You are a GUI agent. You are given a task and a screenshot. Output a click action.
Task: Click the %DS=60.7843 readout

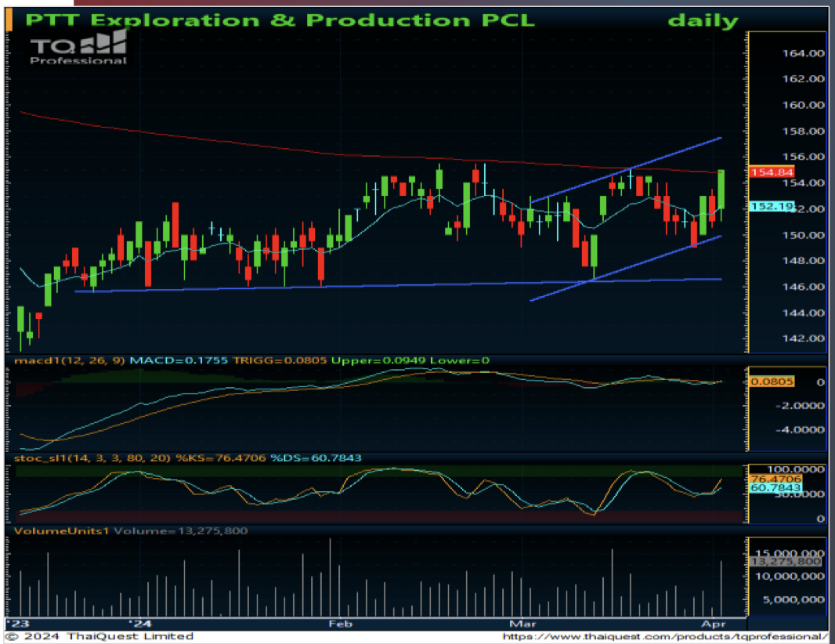(x=316, y=458)
